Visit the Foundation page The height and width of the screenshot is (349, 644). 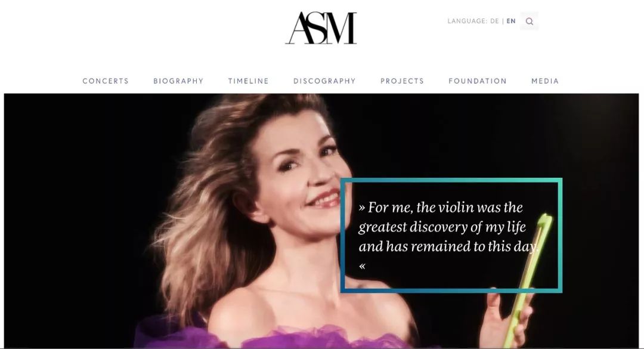coord(478,81)
